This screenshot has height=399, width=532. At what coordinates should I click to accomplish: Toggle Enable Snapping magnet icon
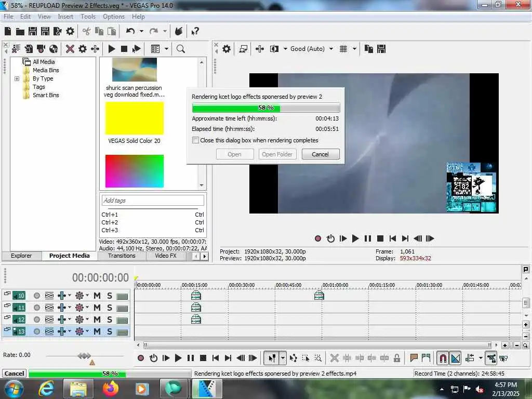coord(443,358)
